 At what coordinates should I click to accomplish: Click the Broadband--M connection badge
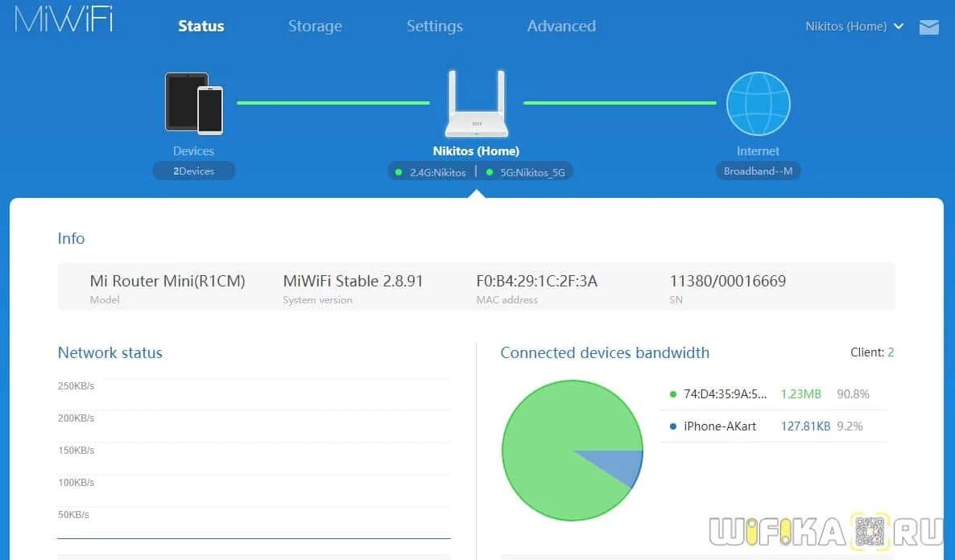point(758,171)
